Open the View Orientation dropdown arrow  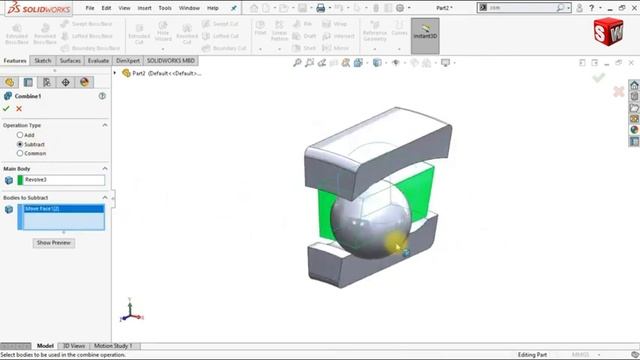tap(367, 63)
